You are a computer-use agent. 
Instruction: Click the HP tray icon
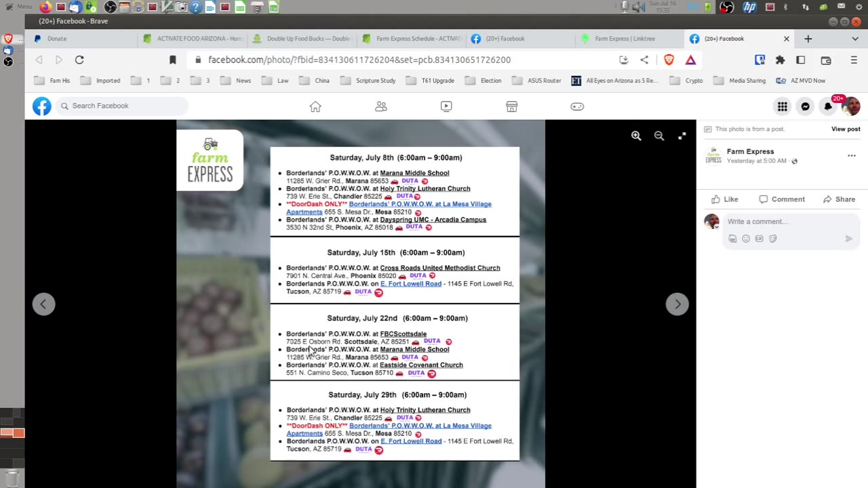tap(749, 7)
